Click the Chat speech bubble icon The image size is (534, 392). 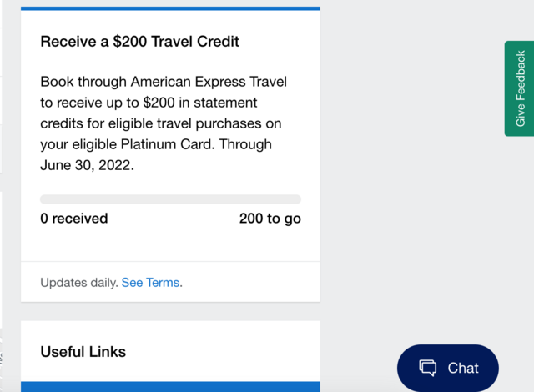[427, 368]
